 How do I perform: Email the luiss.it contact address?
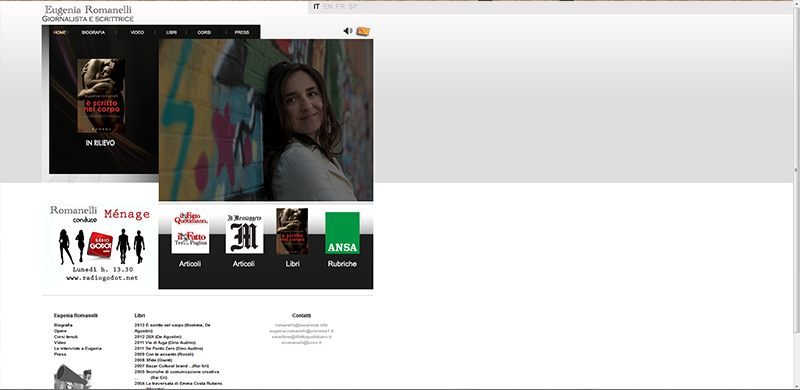[301, 343]
